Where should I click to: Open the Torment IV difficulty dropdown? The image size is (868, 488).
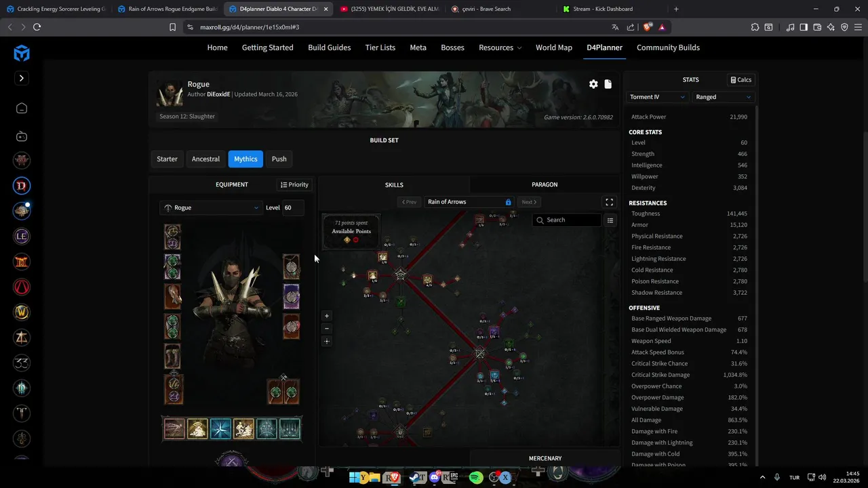[x=657, y=97]
